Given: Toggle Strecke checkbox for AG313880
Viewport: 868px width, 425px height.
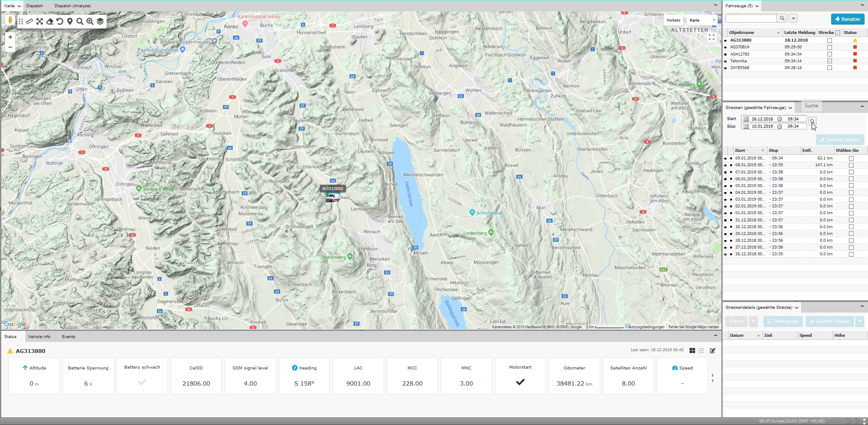Looking at the screenshot, I should [x=829, y=41].
